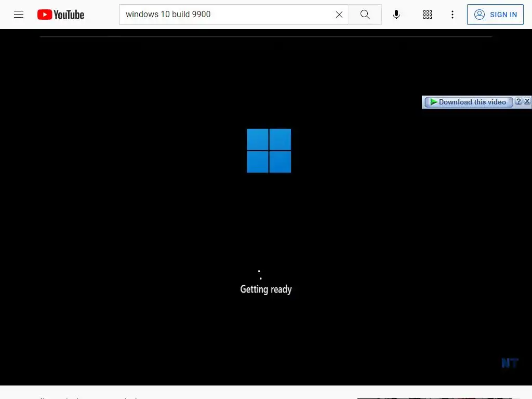The height and width of the screenshot is (399, 532).
Task: Run search with the magnifier button
Action: coord(365,15)
